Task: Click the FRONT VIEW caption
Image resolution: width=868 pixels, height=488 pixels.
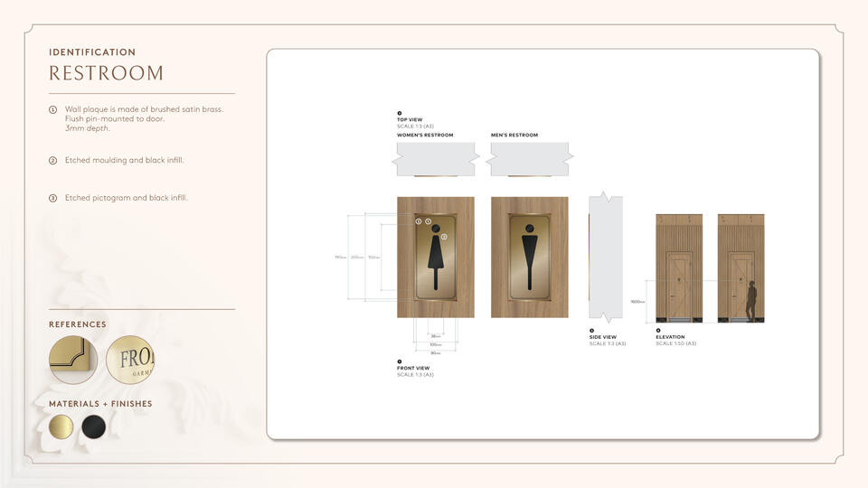Action: [x=413, y=368]
